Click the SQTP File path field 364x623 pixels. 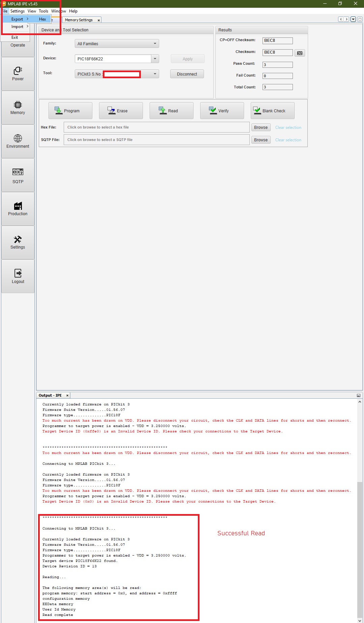[x=157, y=140]
